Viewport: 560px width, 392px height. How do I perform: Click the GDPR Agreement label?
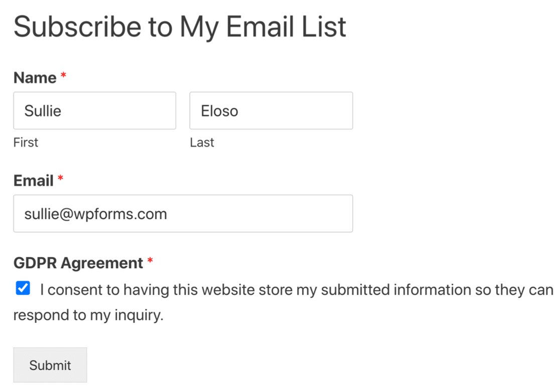[78, 263]
